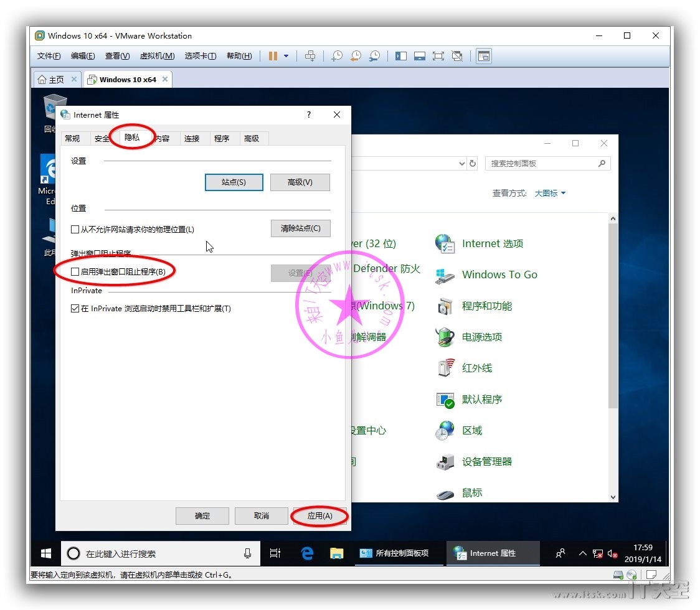Switch VMware to Unity mode
The height and width of the screenshot is (610, 700).
coord(457,56)
